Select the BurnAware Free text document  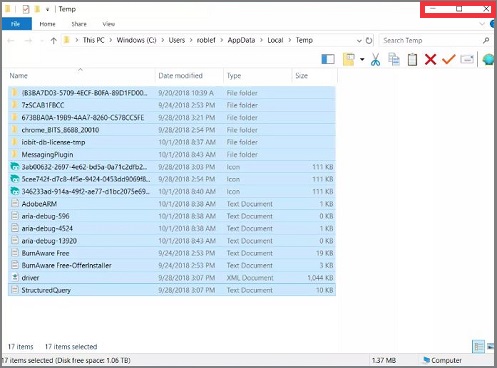172,253
